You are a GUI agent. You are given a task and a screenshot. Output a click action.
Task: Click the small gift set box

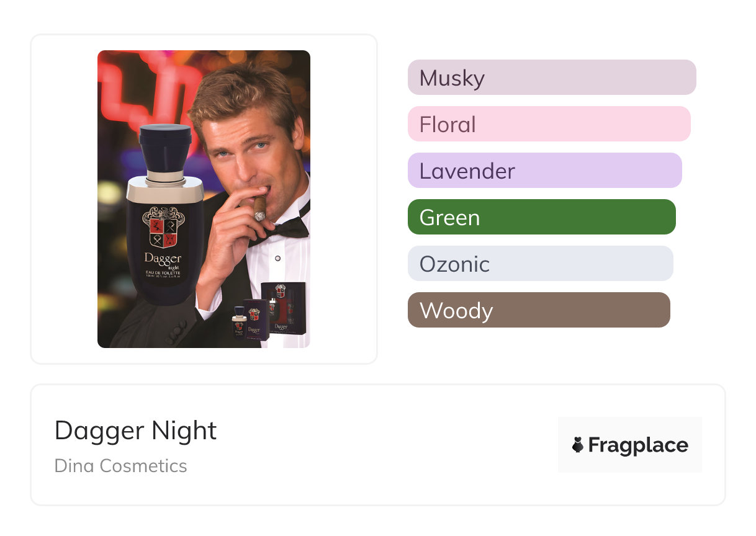pos(283,308)
